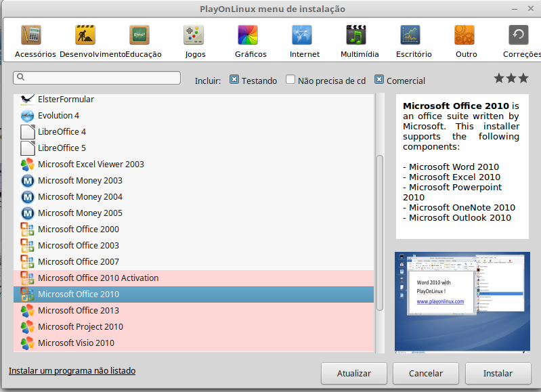This screenshot has height=392, width=541.
Task: Uncheck the Testando checkbox
Action: click(x=234, y=80)
